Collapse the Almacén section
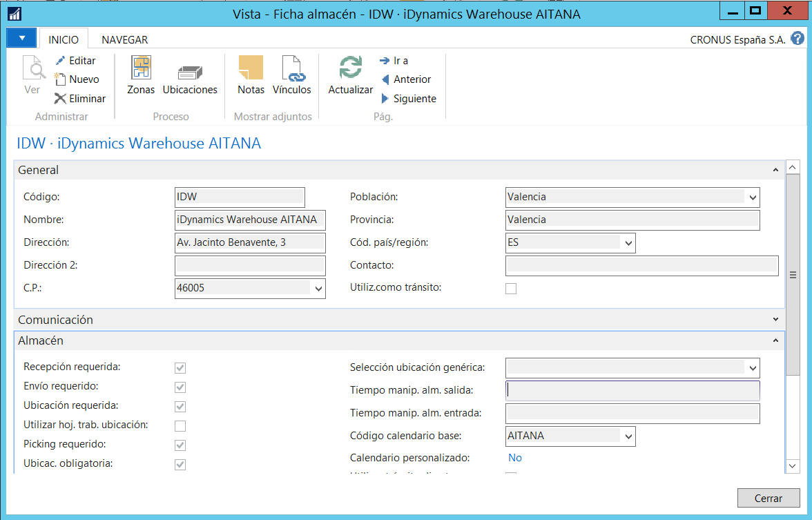The height and width of the screenshot is (520, 812). 775,340
